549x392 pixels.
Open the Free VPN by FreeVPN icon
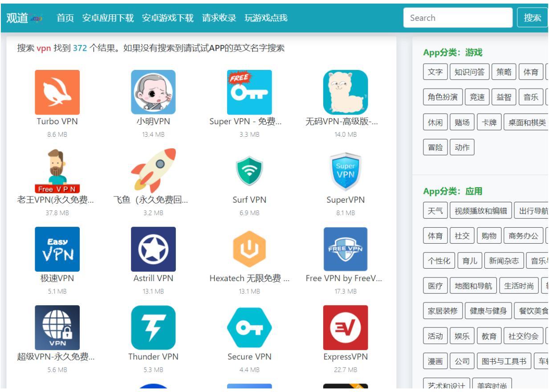346,249
